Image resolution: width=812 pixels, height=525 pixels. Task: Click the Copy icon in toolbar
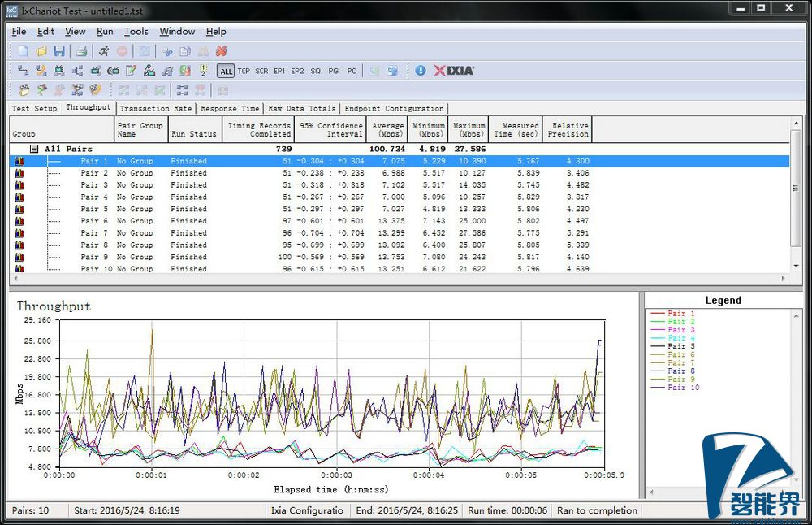click(x=185, y=51)
